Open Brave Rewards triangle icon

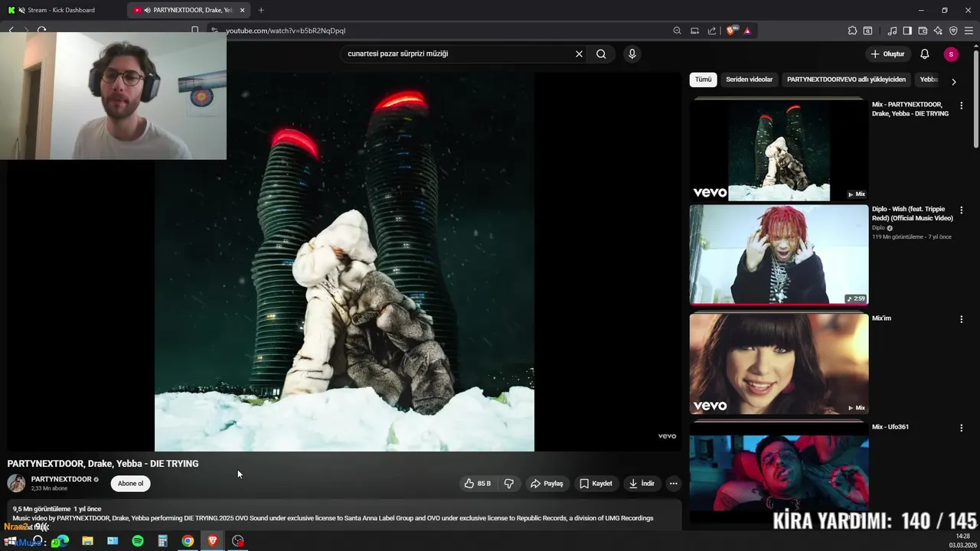[x=747, y=31]
